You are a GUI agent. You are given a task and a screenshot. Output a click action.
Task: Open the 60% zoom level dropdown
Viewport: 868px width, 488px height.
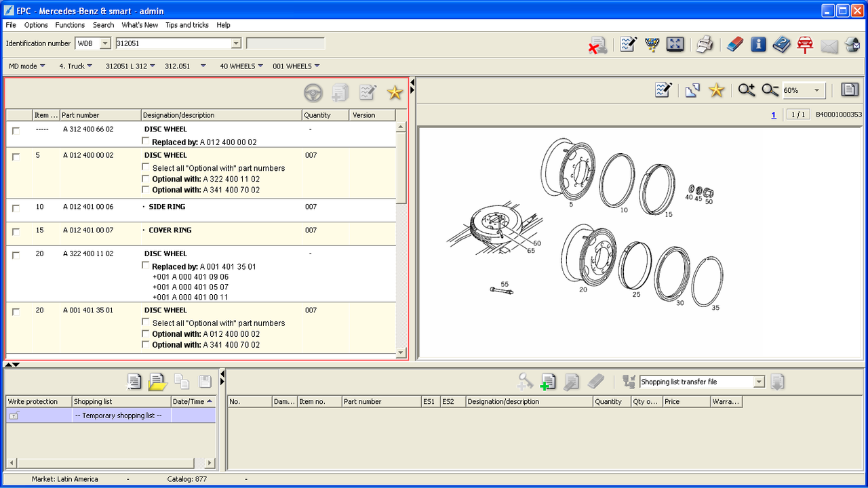click(x=817, y=90)
